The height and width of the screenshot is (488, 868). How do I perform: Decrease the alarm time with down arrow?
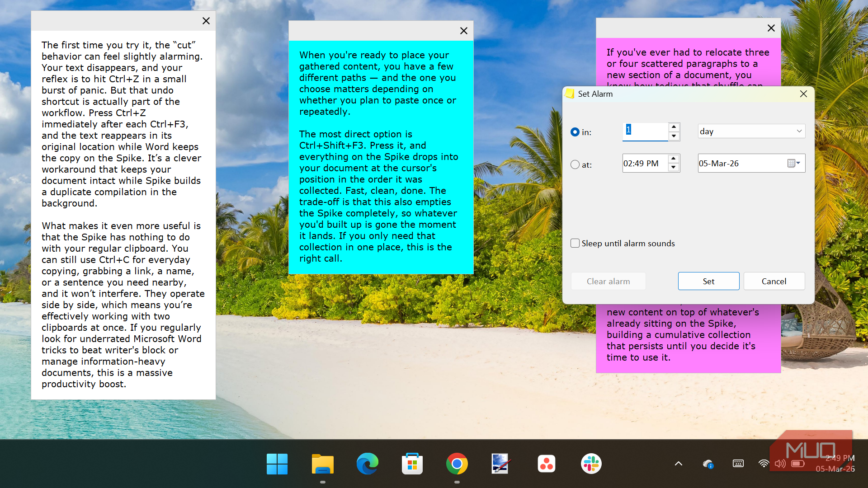[674, 168]
